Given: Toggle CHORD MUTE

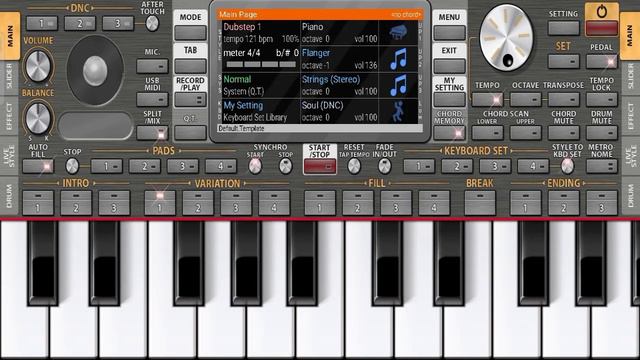Looking at the screenshot, I should point(563,133).
